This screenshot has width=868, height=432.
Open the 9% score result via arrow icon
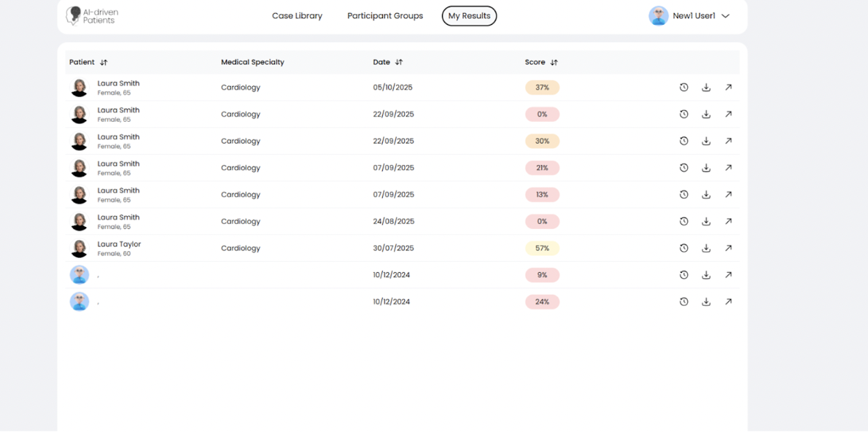click(x=728, y=275)
